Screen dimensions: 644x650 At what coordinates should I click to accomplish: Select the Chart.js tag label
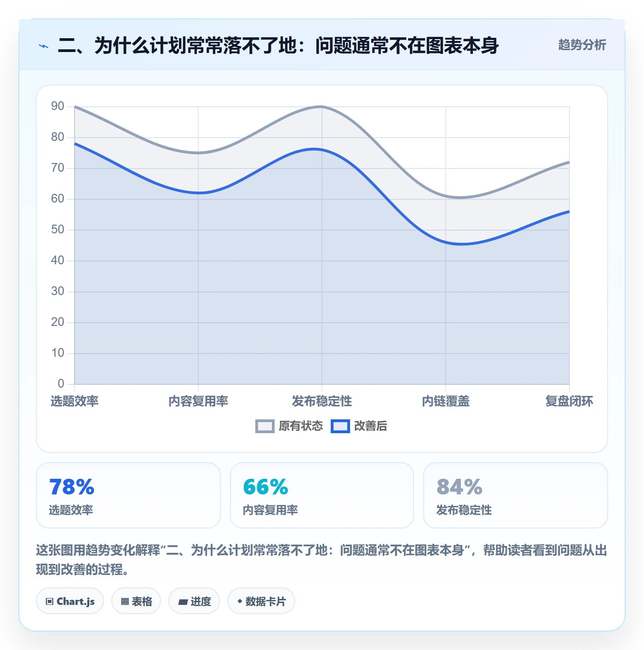pos(75,601)
